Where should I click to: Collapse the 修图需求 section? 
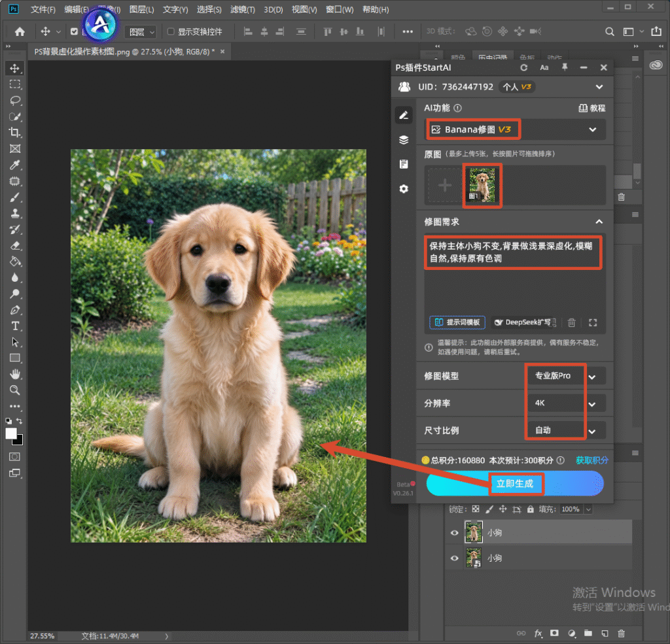[x=599, y=222]
